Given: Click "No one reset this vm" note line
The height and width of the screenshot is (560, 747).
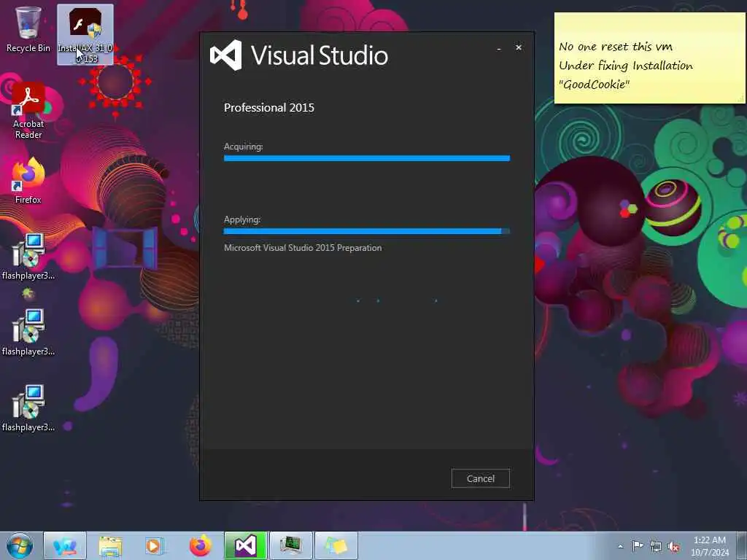Looking at the screenshot, I should tap(616, 47).
